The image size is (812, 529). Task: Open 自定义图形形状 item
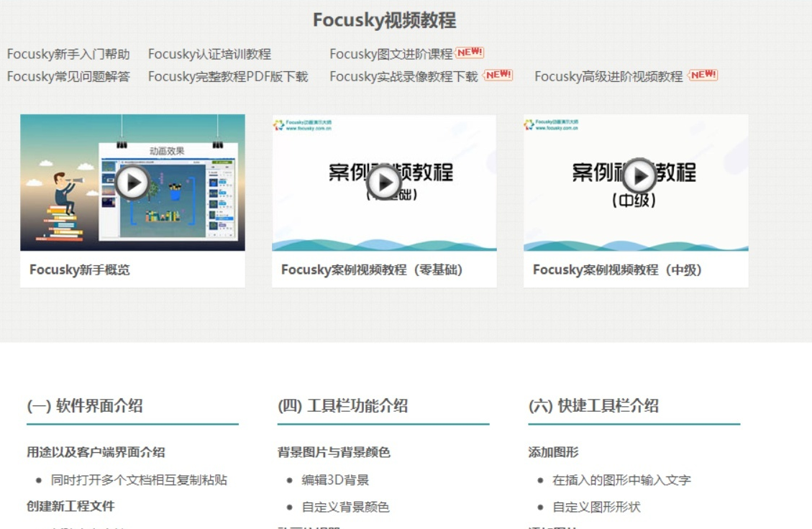596,507
